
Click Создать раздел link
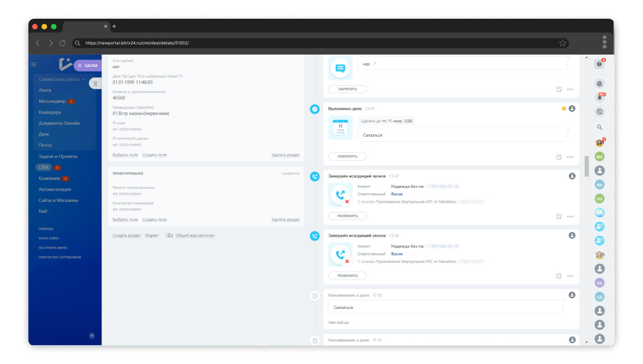coord(126,235)
